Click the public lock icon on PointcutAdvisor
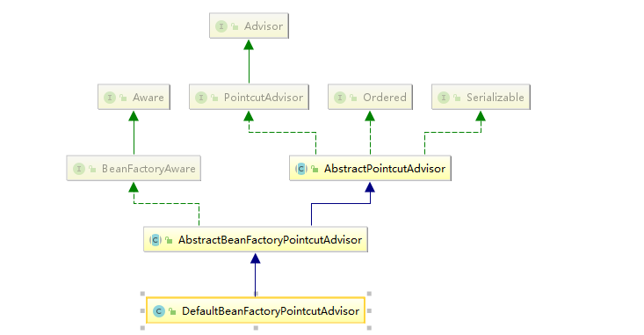 click(214, 98)
